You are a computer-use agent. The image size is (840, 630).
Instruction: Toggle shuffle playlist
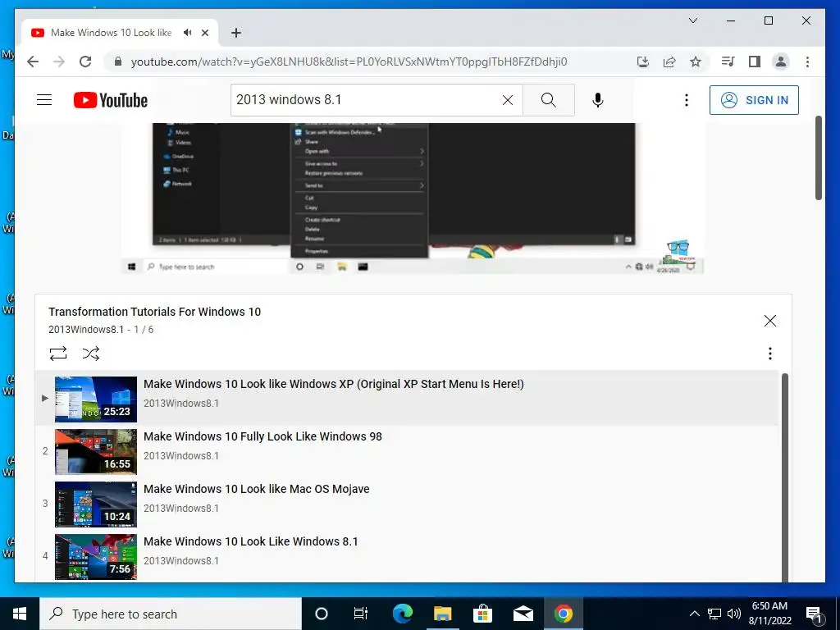(x=90, y=354)
